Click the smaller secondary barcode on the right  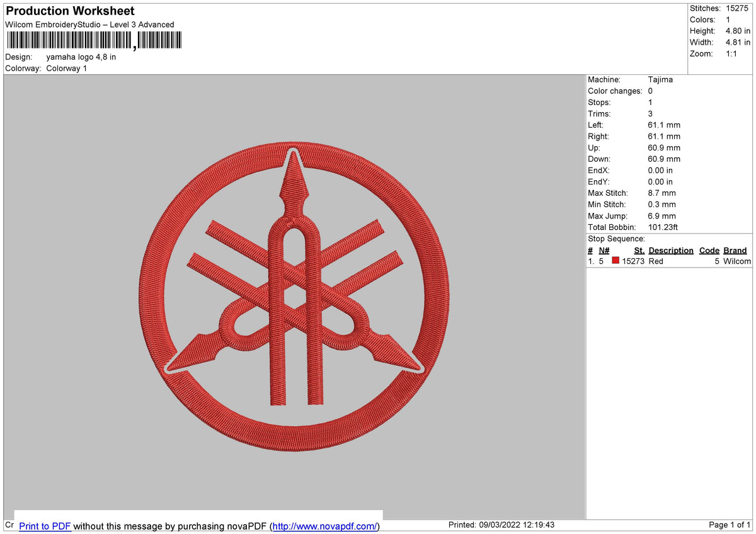161,40
